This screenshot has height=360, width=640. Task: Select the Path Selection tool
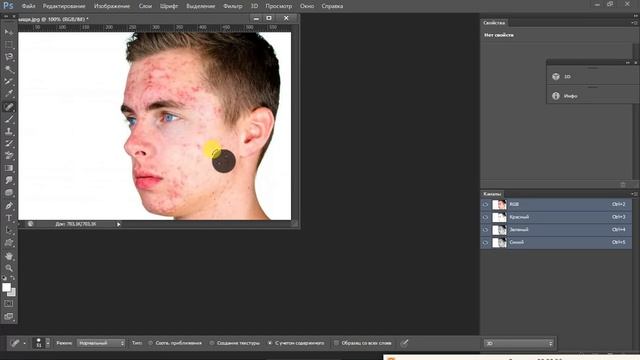pyautogui.click(x=9, y=231)
